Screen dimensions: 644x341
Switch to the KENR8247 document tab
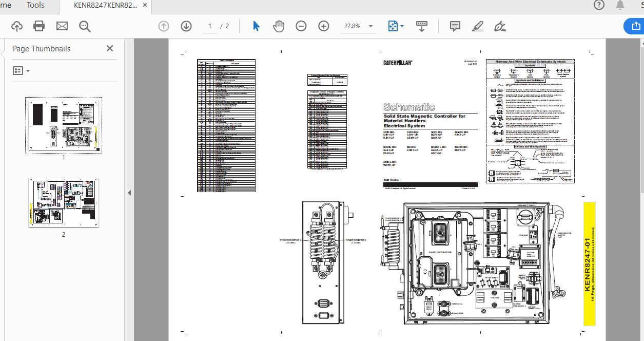[x=105, y=6]
